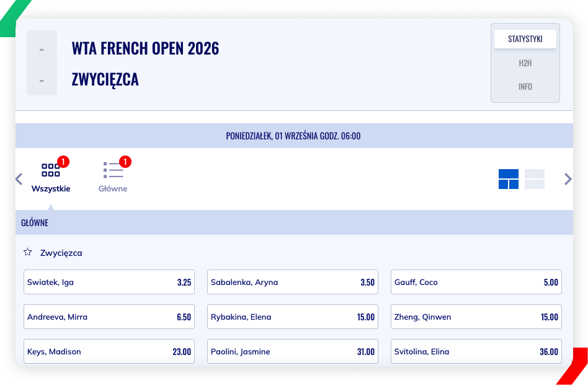The image size is (588, 386).
Task: Select Zheng, Qinwen at 15.00
Action: 476,317
